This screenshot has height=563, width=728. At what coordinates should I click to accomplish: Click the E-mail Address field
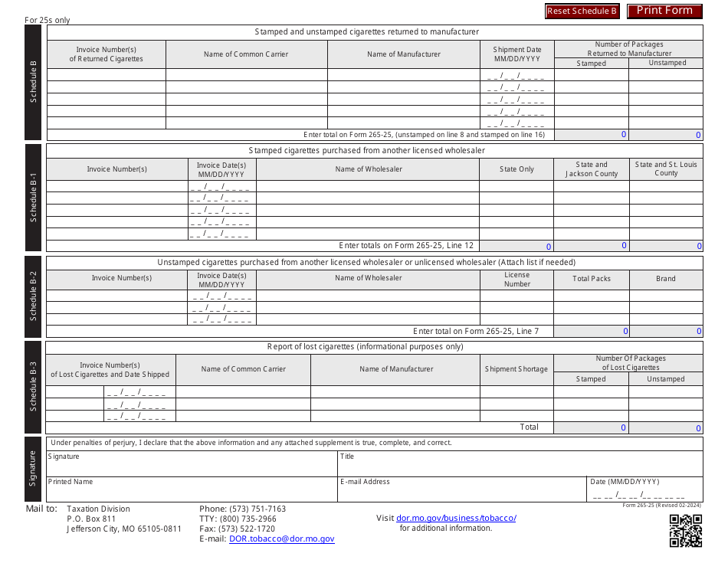pos(460,489)
